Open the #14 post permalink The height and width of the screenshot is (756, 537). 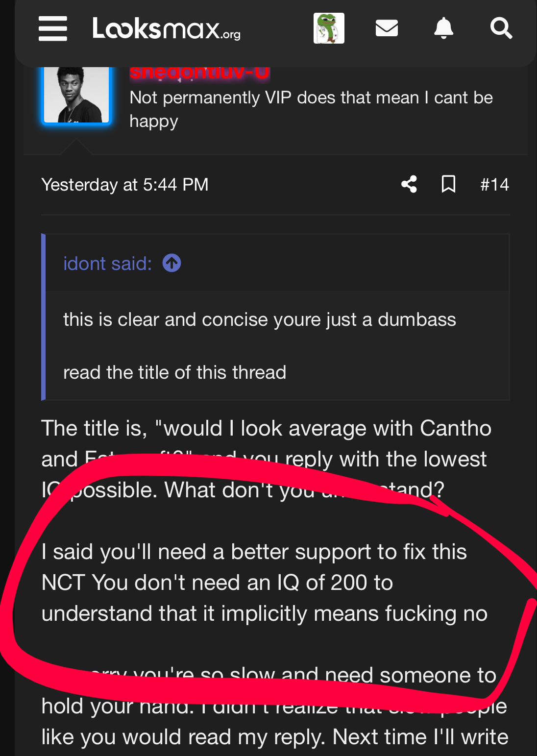click(x=494, y=185)
